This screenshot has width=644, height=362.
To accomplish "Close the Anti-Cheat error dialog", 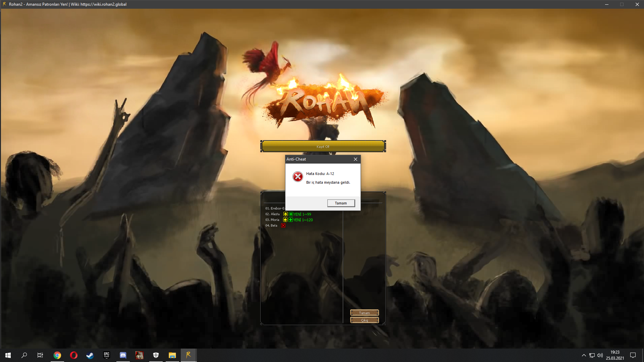I will (x=355, y=159).
